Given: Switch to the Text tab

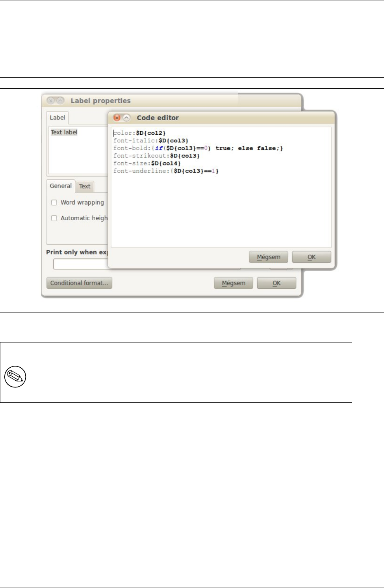Looking at the screenshot, I should click(85, 186).
